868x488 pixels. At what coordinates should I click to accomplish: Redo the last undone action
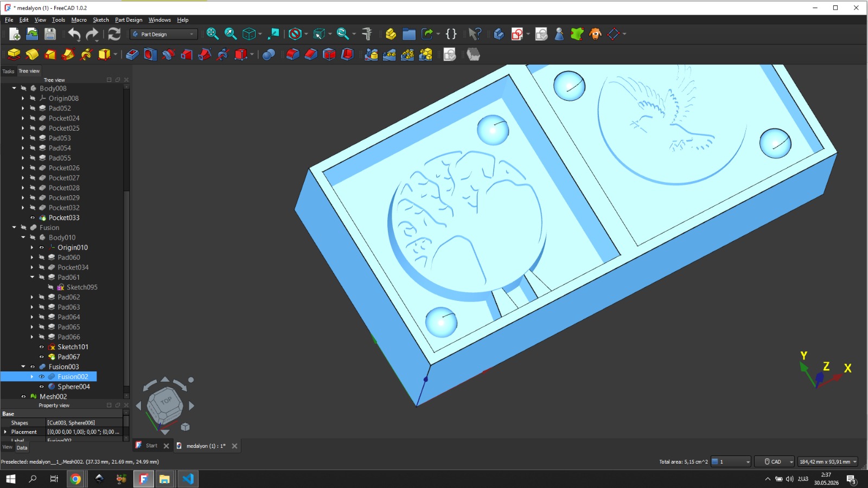pos(92,34)
